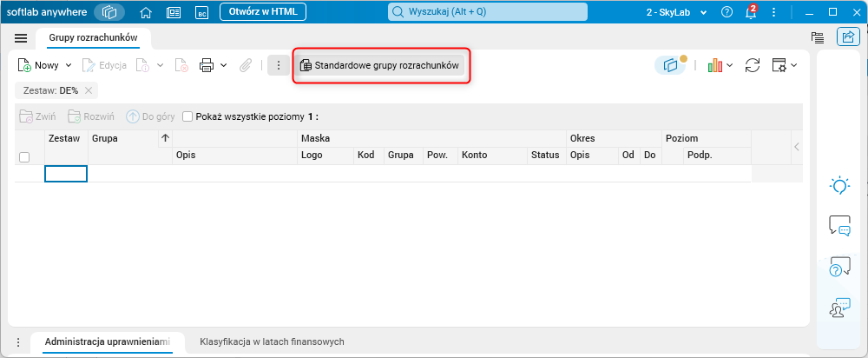868x358 pixels.
Task: Click the share/export icon at top right
Action: click(847, 37)
